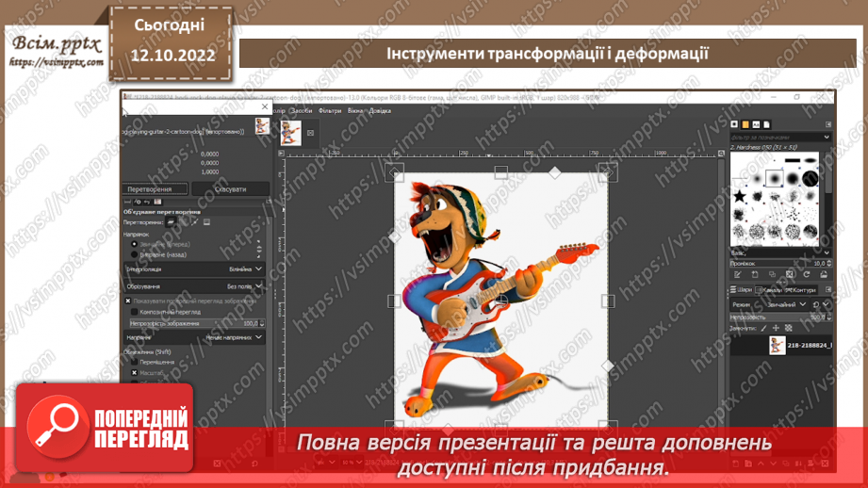This screenshot has width=868, height=488.
Task: Click the transform layer icon next to Перетворення
Action: pyautogui.click(x=171, y=222)
